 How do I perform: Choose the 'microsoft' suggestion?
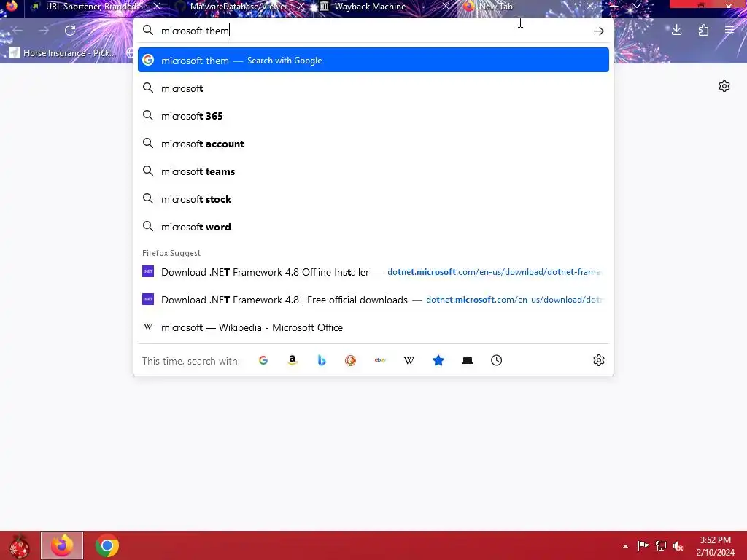pyautogui.click(x=373, y=88)
